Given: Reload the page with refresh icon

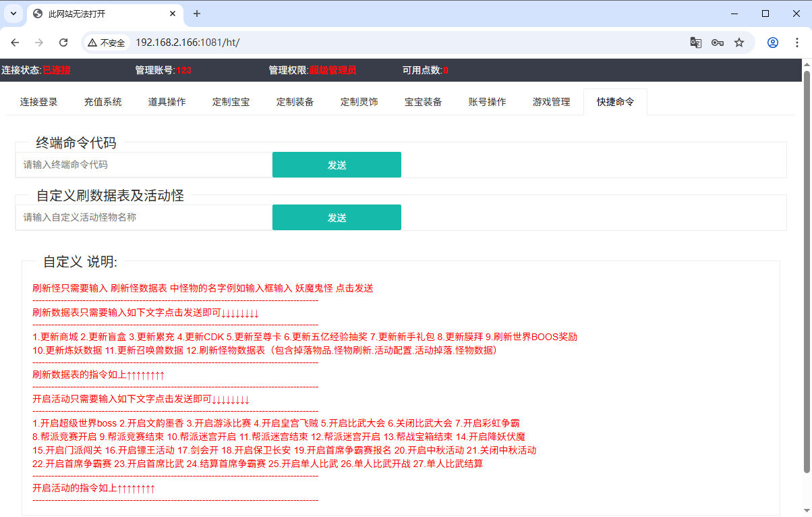Looking at the screenshot, I should pos(63,43).
